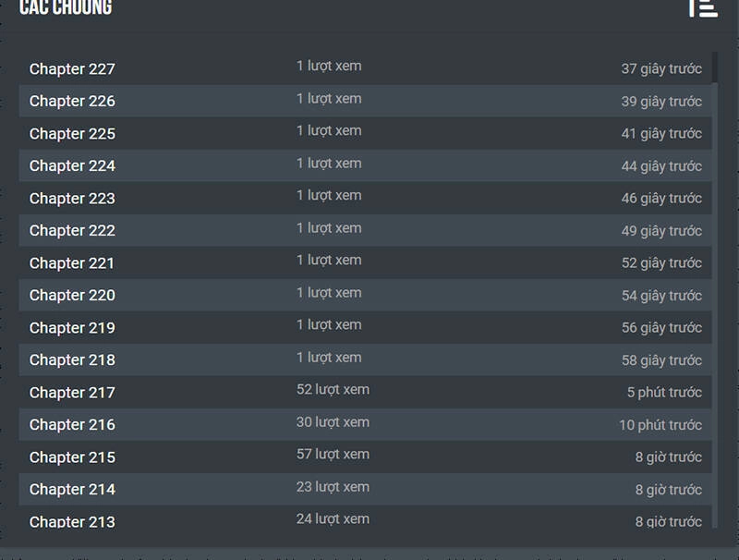Open Chapter 216

[x=72, y=425]
